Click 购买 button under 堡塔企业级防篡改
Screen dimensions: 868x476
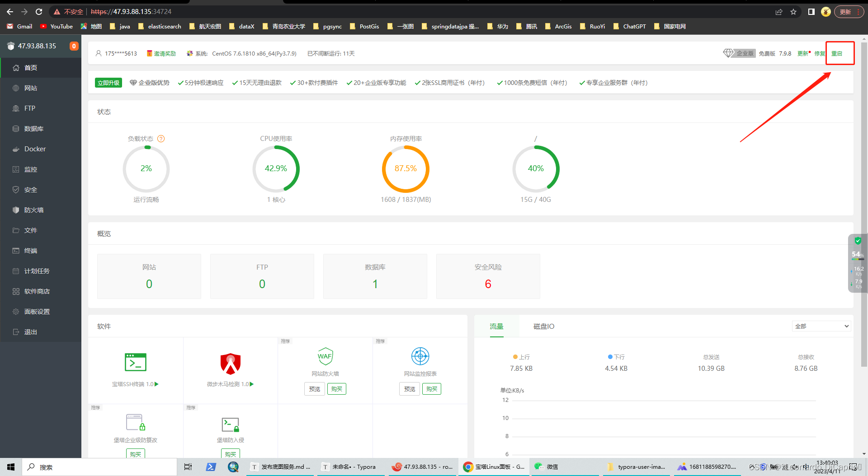136,453
